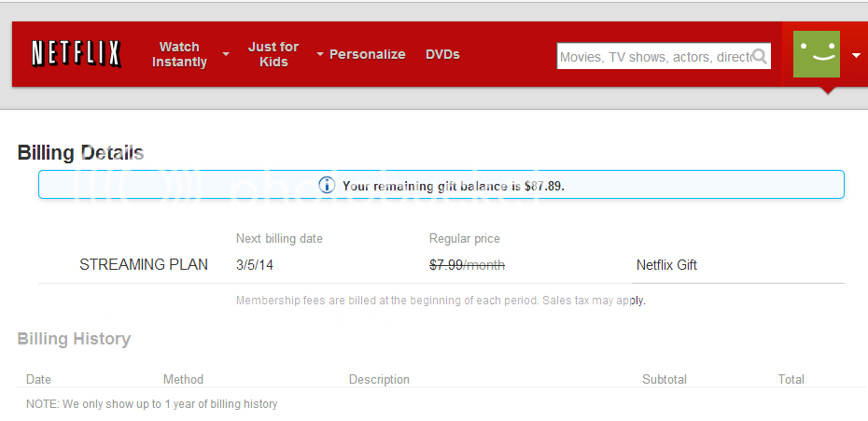This screenshot has width=868, height=421.
Task: Click the Total column header
Action: point(791,379)
